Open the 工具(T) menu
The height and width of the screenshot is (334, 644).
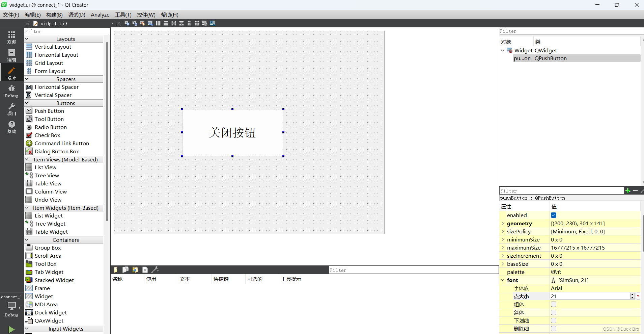[x=123, y=15]
